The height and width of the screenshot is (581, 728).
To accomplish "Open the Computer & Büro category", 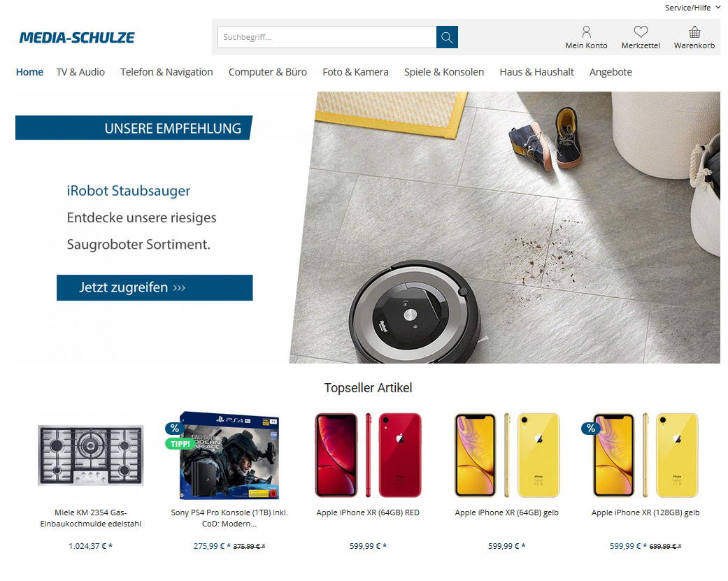I will [267, 73].
